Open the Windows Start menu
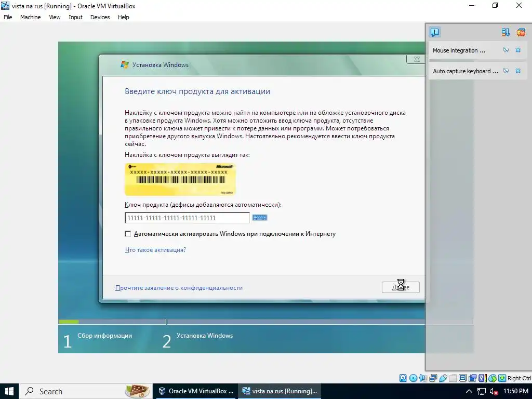Image resolution: width=532 pixels, height=399 pixels. [9, 391]
